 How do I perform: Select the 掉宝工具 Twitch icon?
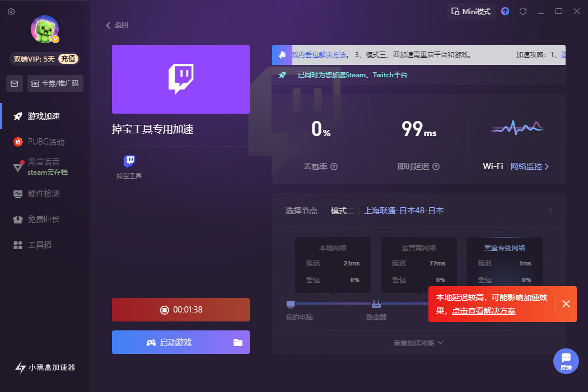pyautogui.click(x=129, y=161)
